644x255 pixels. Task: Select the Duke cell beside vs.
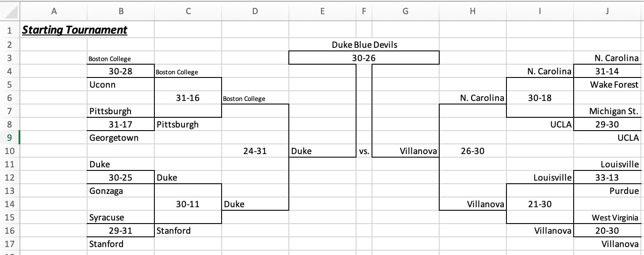pos(322,151)
